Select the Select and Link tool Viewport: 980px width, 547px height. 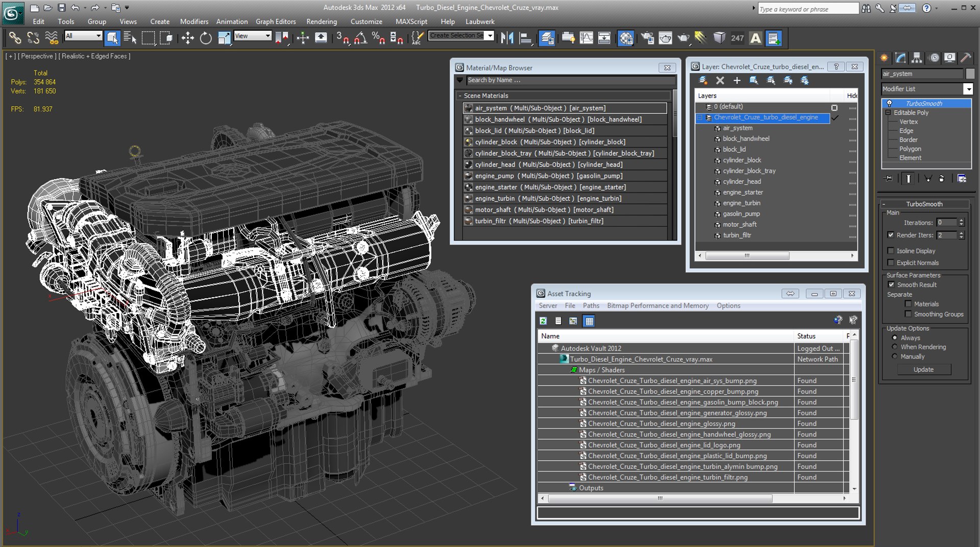point(15,38)
